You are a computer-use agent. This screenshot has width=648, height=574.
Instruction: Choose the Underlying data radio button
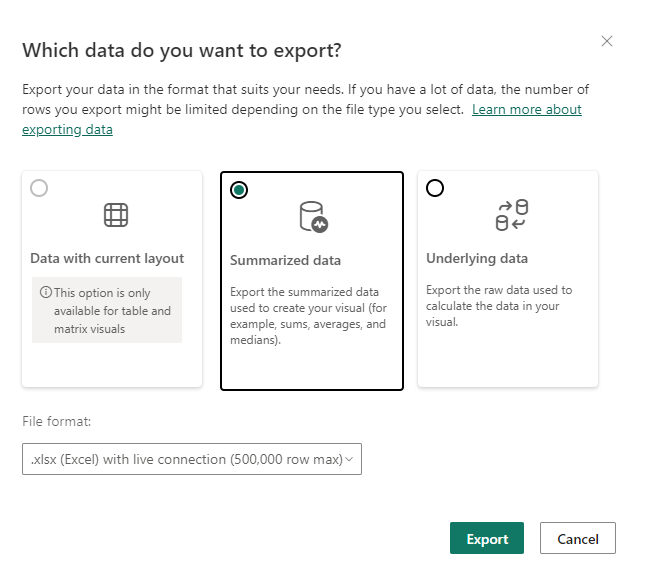point(435,188)
